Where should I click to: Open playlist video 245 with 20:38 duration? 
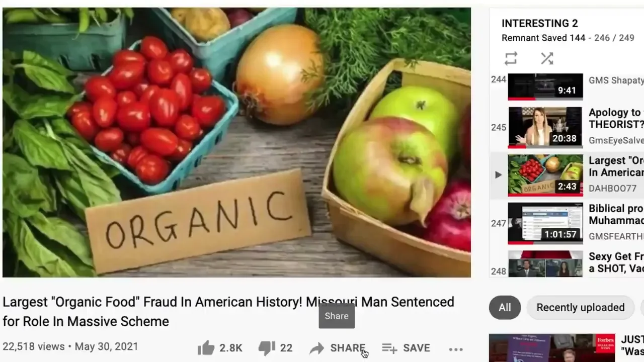pyautogui.click(x=545, y=128)
